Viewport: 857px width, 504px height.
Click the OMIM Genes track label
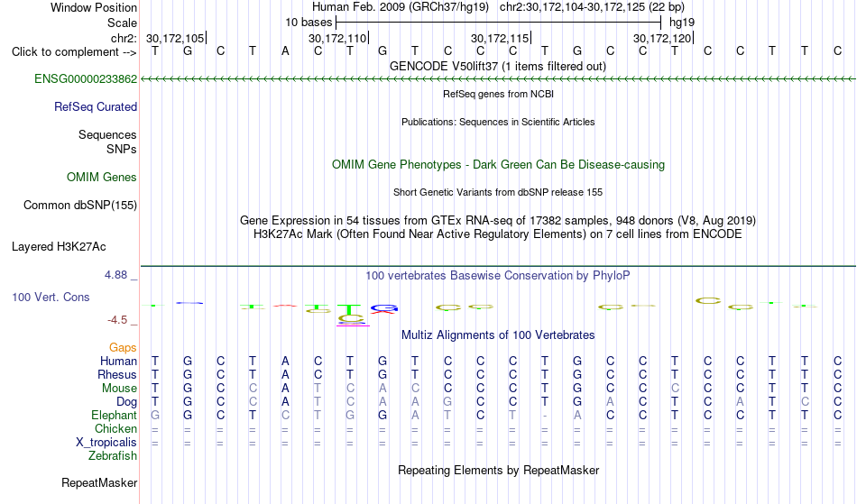[x=102, y=178]
